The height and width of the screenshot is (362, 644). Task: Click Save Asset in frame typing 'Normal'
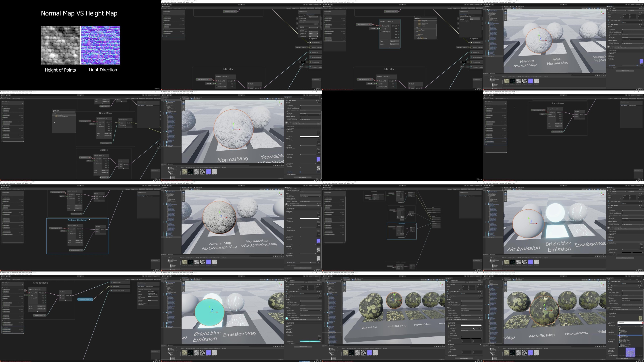pyautogui.click(x=164, y=8)
